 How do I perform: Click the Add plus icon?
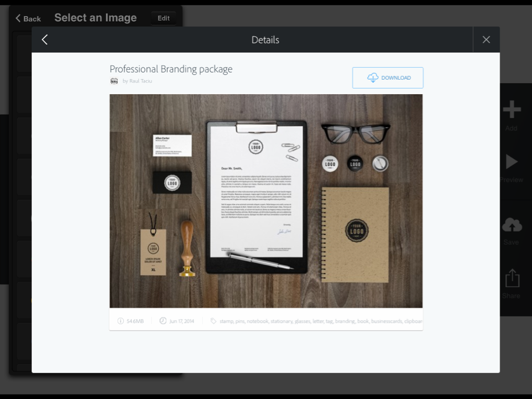[x=512, y=110]
